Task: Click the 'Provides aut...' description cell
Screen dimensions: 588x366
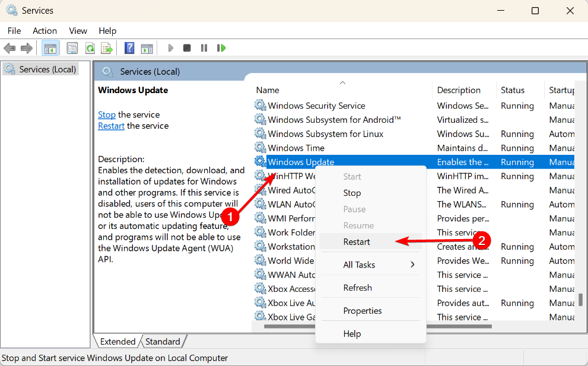Action: [x=463, y=303]
